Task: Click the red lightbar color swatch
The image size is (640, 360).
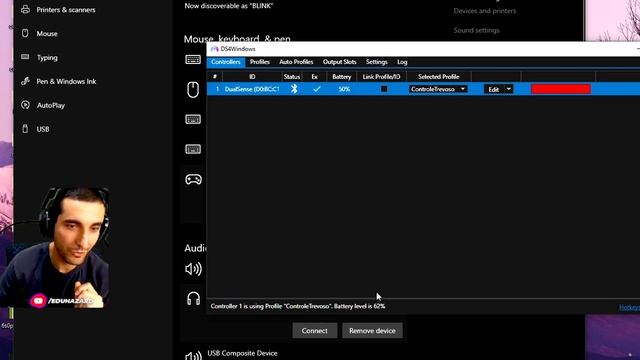Action: click(561, 89)
